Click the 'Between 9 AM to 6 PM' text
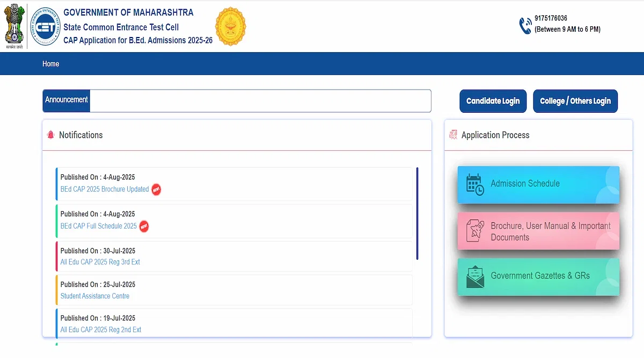Image resolution: width=644 pixels, height=358 pixels. click(568, 30)
